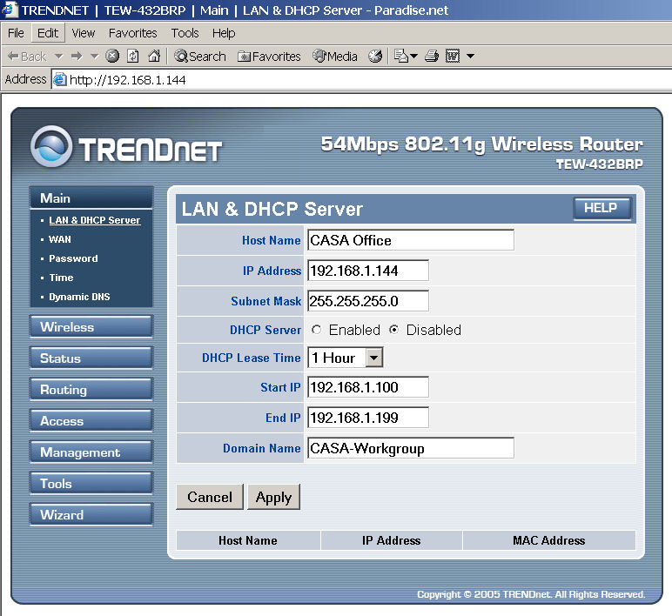672x616 pixels.
Task: Click the browser Back arrow button
Action: 27,56
